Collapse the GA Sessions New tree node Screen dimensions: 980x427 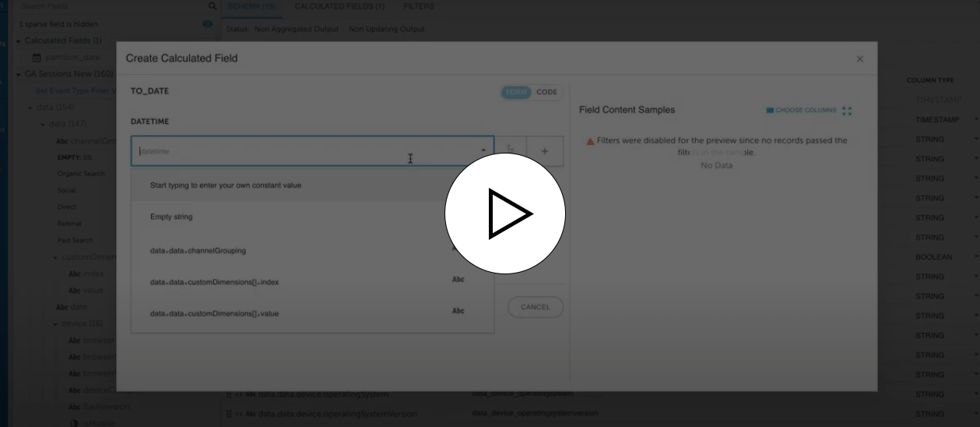[x=19, y=74]
